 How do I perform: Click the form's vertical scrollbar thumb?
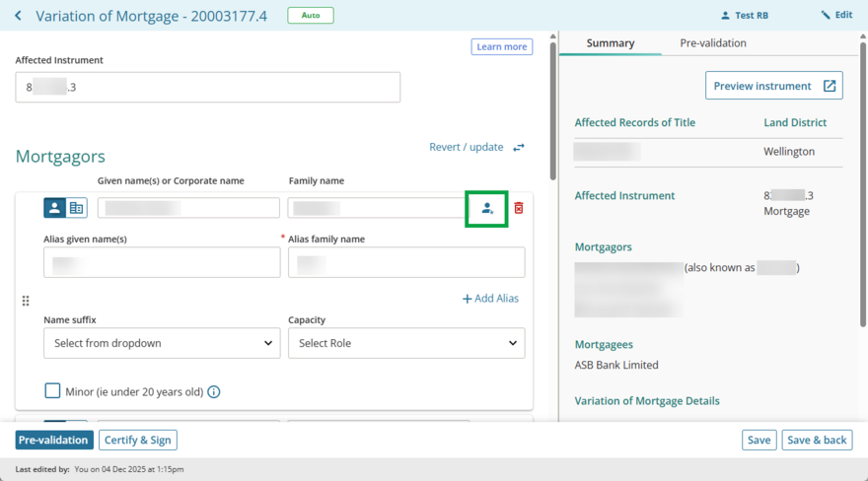[552, 110]
